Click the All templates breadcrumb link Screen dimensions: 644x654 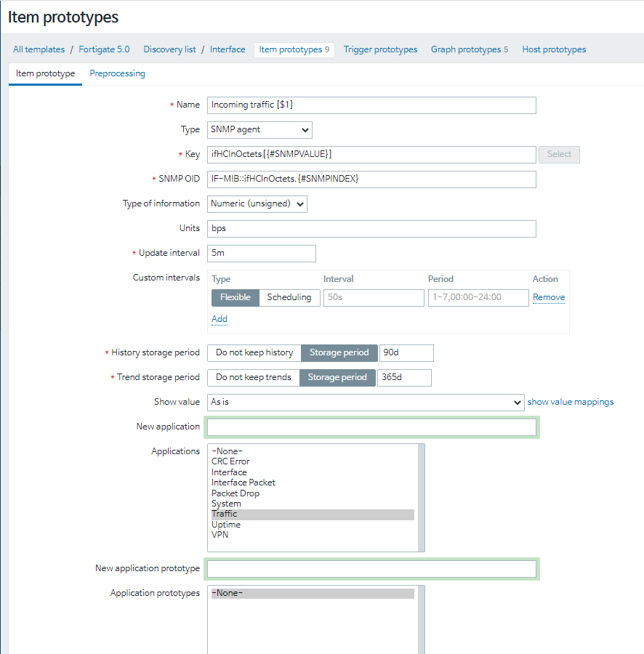click(39, 49)
